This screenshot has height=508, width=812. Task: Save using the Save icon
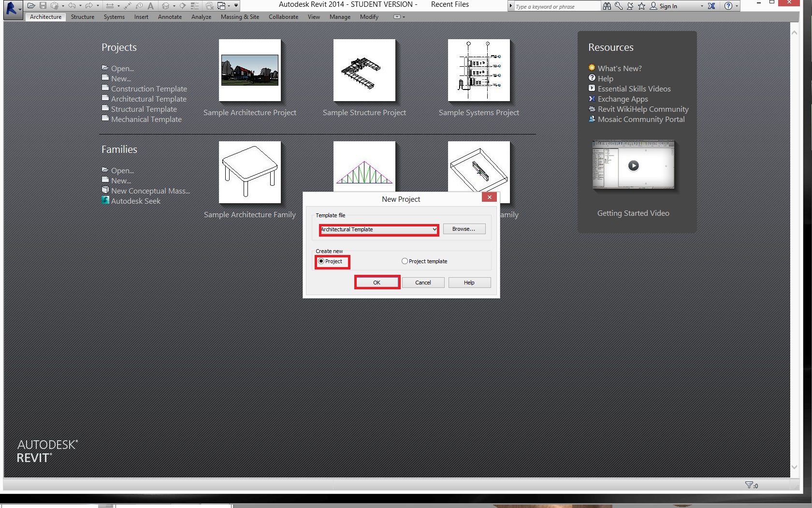click(x=43, y=6)
